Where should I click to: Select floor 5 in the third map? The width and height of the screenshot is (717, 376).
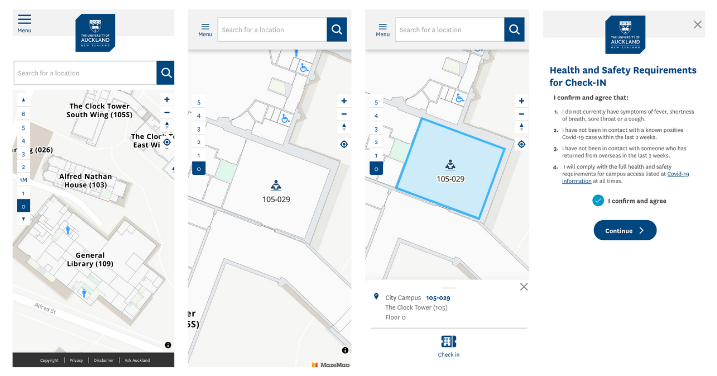tap(376, 102)
